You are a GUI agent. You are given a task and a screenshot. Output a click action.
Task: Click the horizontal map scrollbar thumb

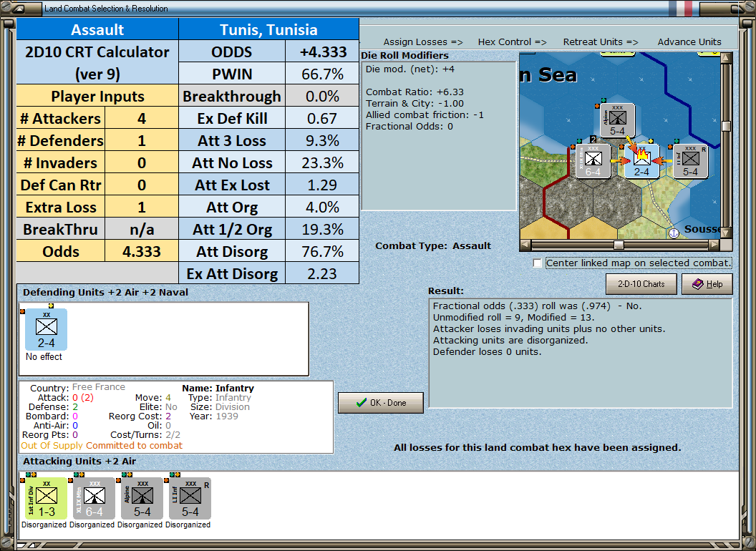(619, 245)
